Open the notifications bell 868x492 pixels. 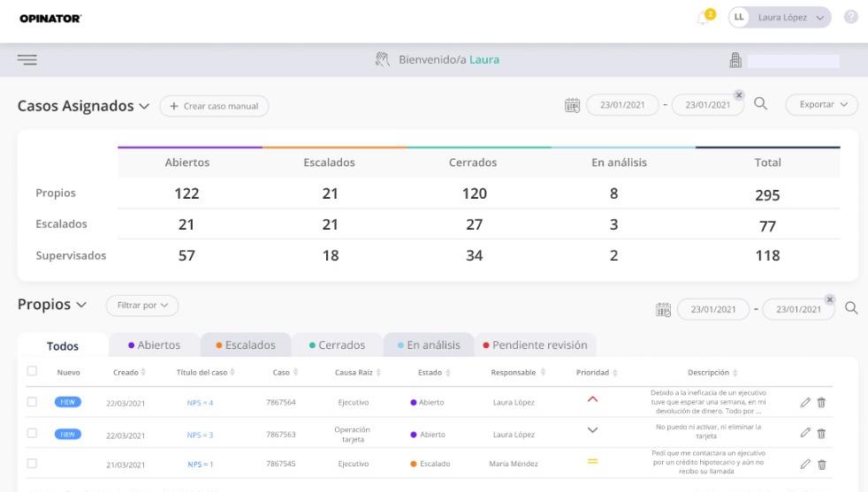(x=703, y=19)
